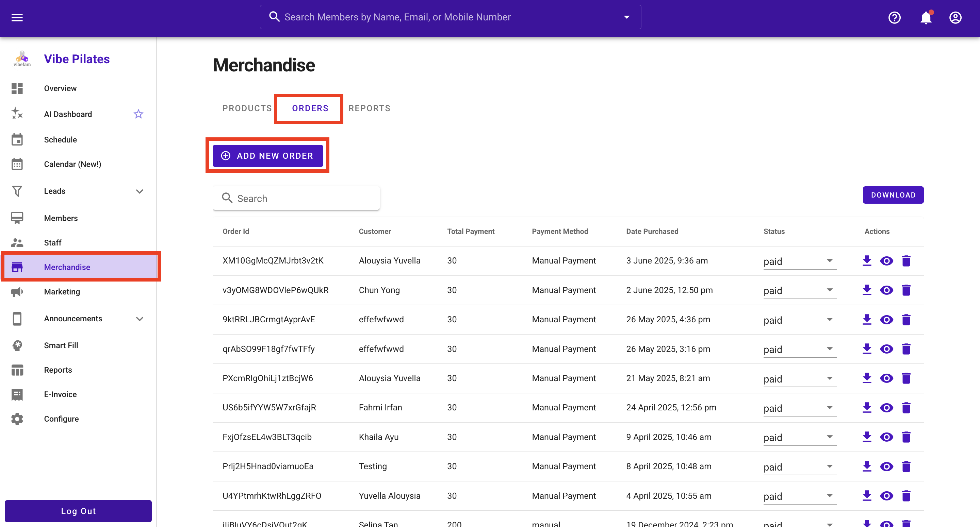Viewport: 980px width, 527px height.
Task: Download the Fahmi Irfan order
Action: tap(867, 408)
